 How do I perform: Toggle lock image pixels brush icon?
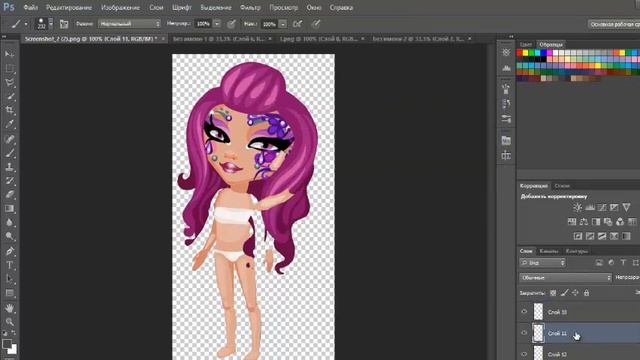click(564, 293)
